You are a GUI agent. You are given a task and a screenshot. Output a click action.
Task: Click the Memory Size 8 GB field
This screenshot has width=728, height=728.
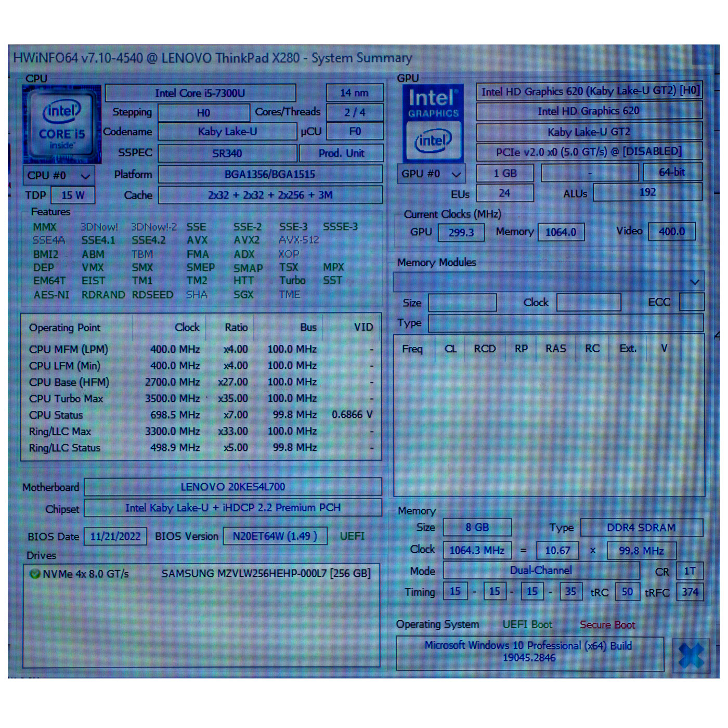coord(477,527)
